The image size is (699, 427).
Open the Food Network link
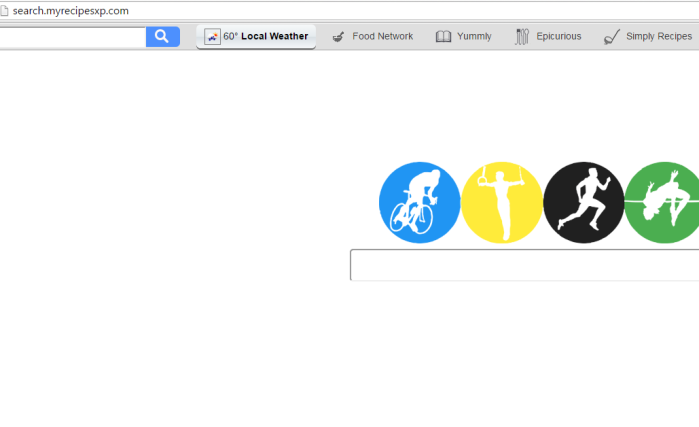[x=373, y=37]
